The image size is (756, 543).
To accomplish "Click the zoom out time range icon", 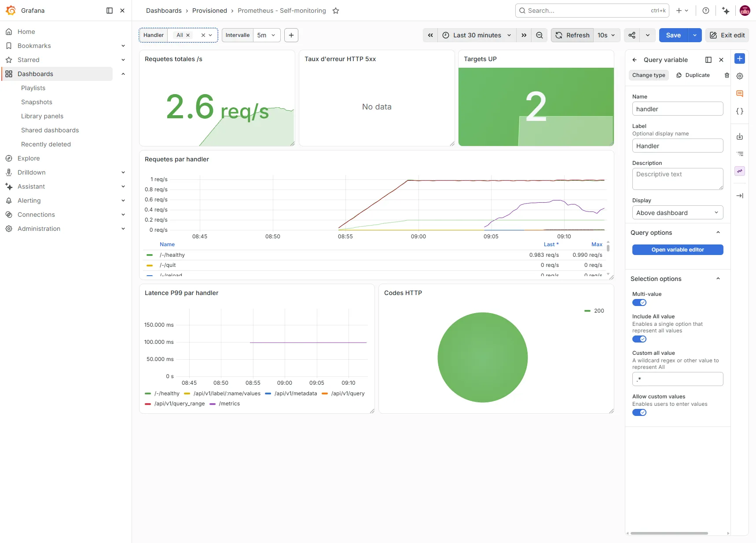I will (x=539, y=35).
